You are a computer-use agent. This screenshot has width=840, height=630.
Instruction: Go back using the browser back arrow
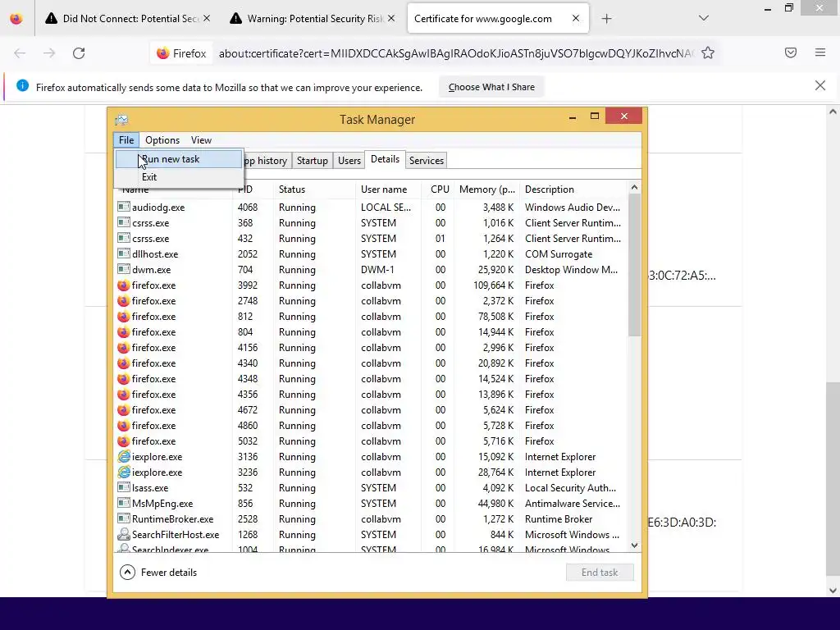click(x=20, y=53)
